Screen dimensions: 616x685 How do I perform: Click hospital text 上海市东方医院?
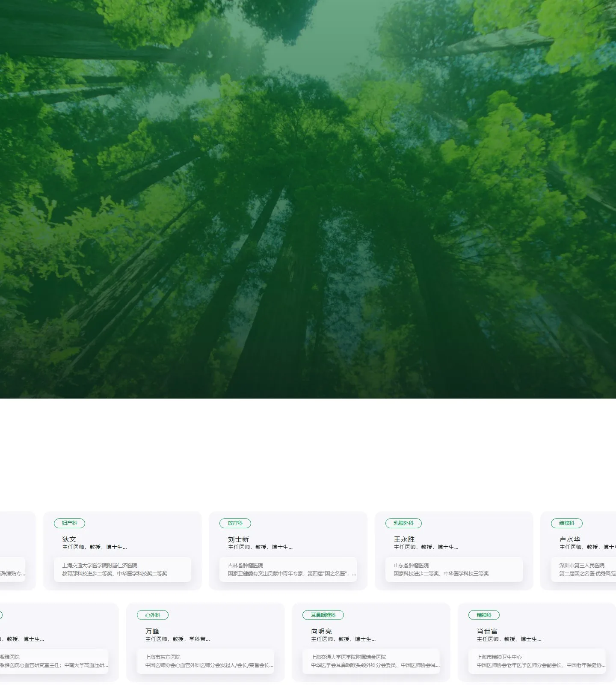tap(163, 657)
